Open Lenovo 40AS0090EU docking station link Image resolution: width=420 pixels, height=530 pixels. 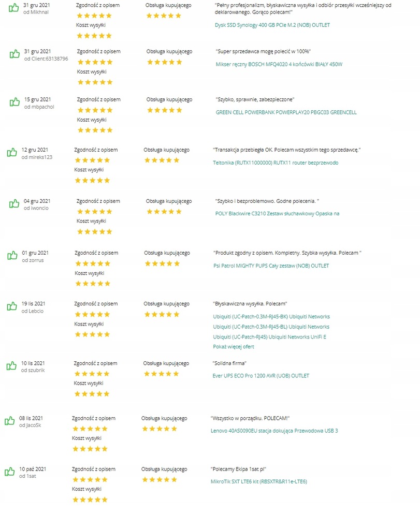274,431
